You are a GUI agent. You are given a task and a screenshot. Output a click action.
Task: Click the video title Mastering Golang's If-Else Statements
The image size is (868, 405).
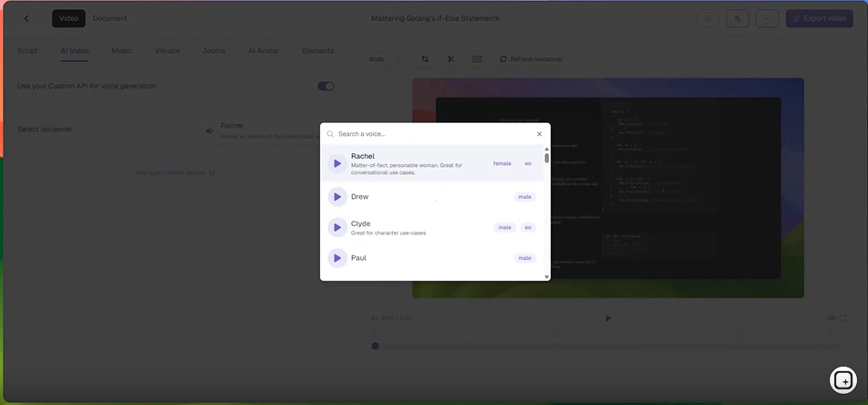[435, 18]
